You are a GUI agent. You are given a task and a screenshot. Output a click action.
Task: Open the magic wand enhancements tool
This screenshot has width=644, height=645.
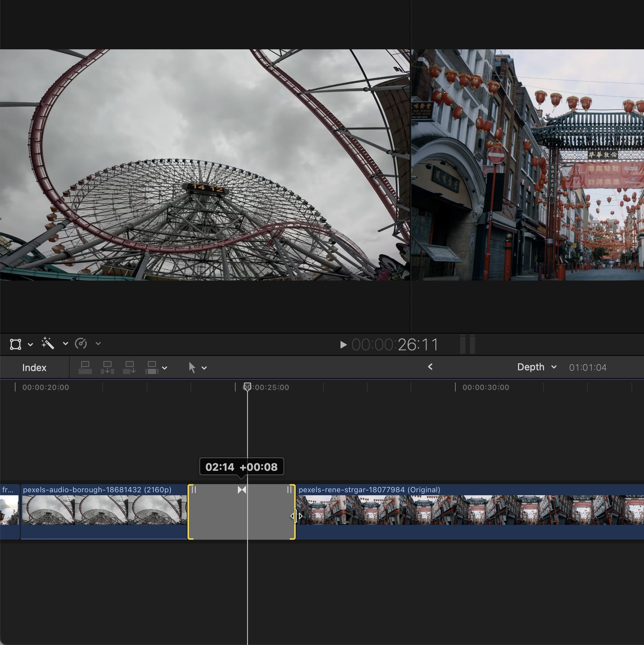tap(48, 343)
